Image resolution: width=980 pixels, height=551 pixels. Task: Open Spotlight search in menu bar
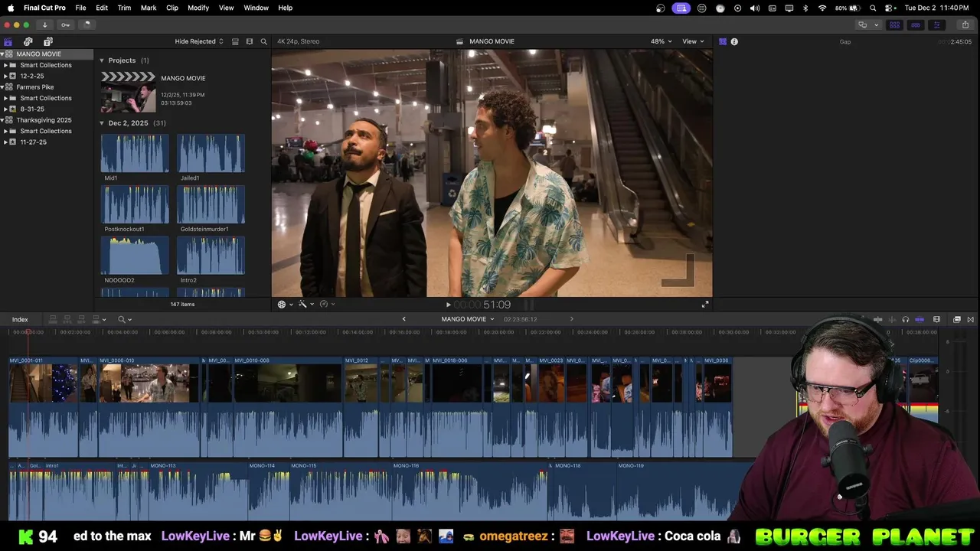click(873, 8)
